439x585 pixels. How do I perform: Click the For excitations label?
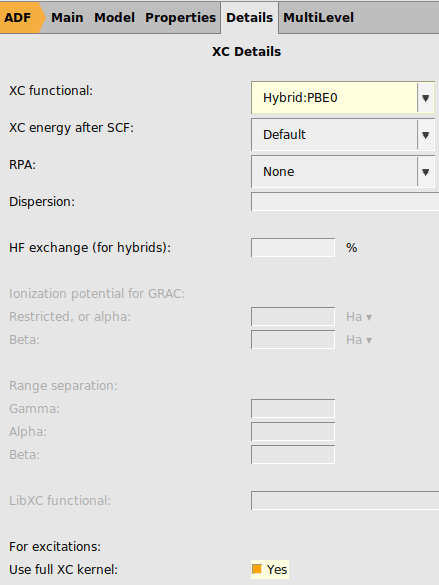[55, 547]
